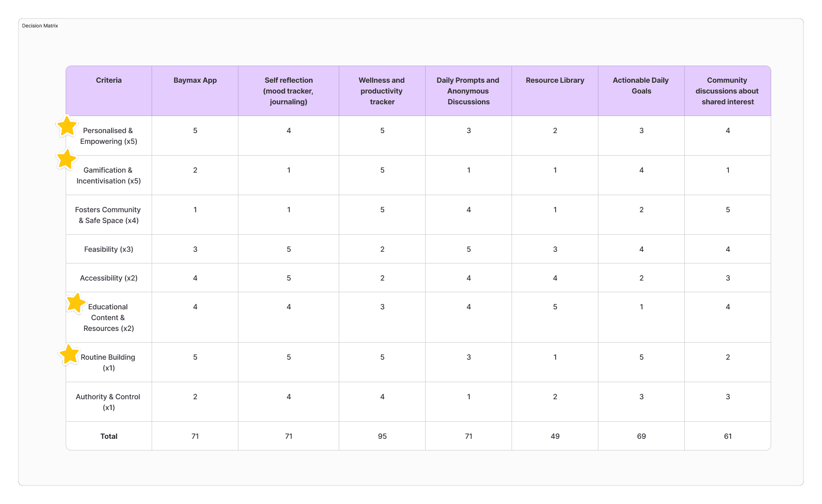
Task: Click the Authority & Control (x1) cell
Action: (109, 402)
